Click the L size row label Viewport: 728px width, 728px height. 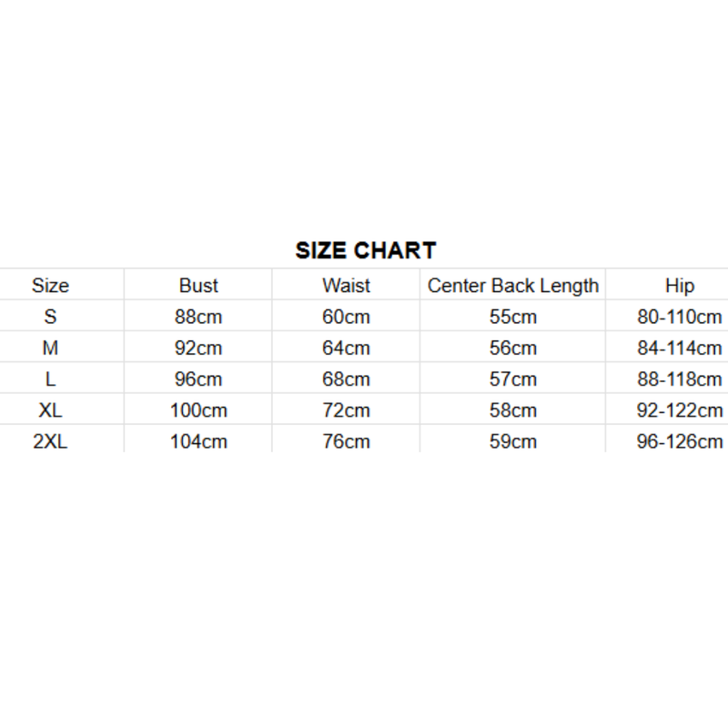pos(50,379)
